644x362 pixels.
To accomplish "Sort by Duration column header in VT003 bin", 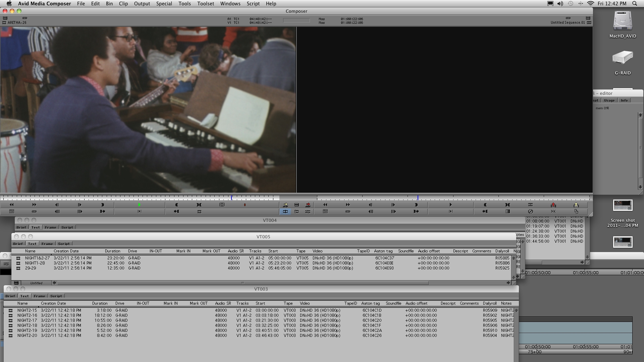I will [x=100, y=303].
